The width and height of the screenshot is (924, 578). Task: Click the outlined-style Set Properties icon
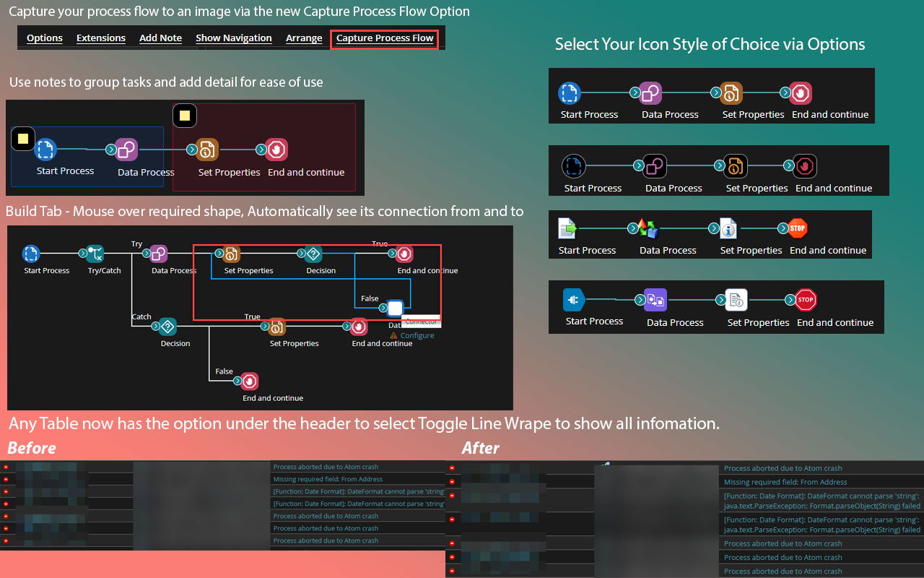pos(735,167)
